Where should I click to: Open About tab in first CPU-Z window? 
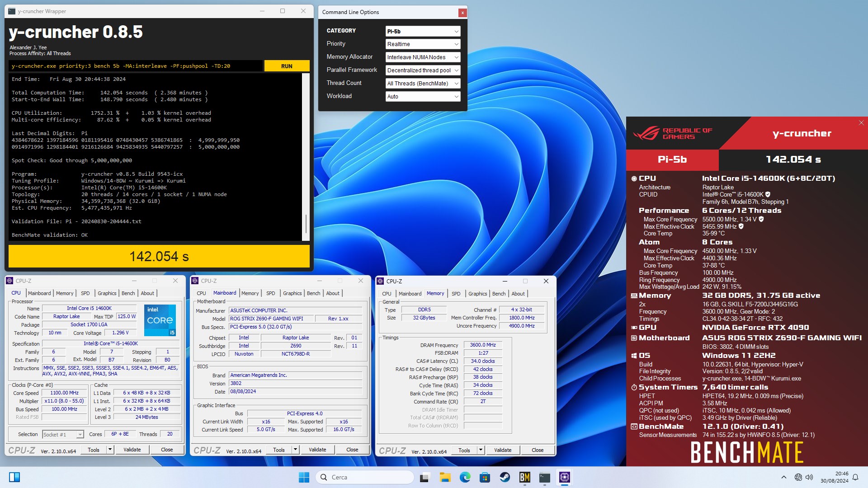point(147,293)
